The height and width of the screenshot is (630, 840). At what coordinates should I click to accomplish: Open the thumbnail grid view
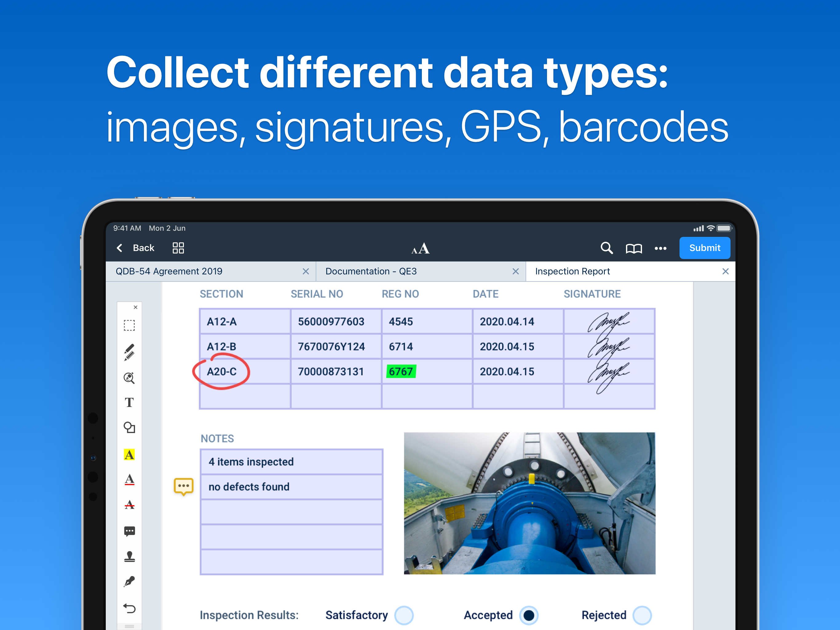coord(178,248)
